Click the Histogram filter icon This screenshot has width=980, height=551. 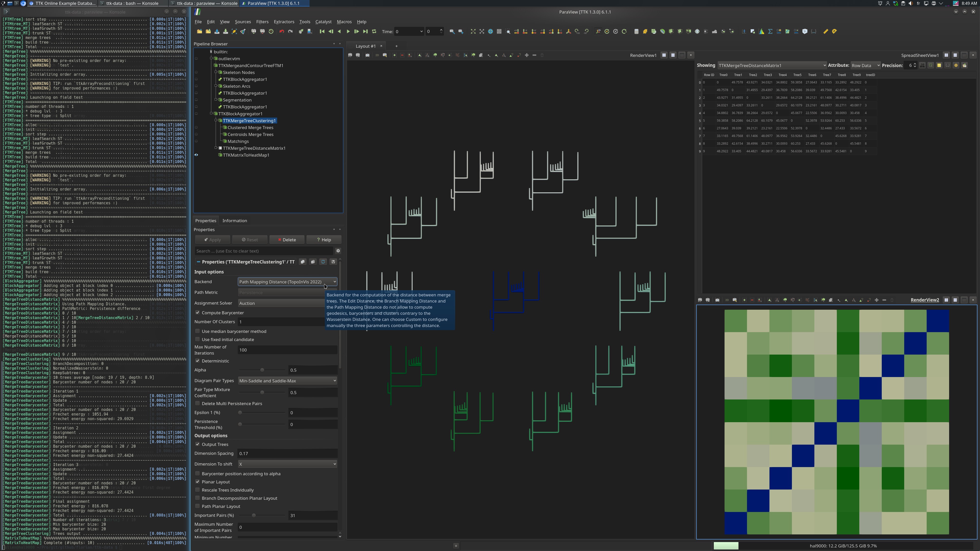coord(761,32)
